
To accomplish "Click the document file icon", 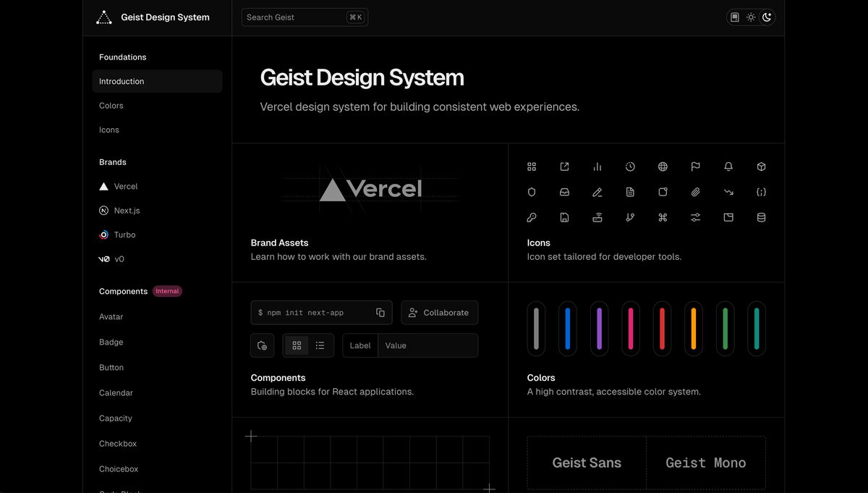I will click(x=630, y=192).
